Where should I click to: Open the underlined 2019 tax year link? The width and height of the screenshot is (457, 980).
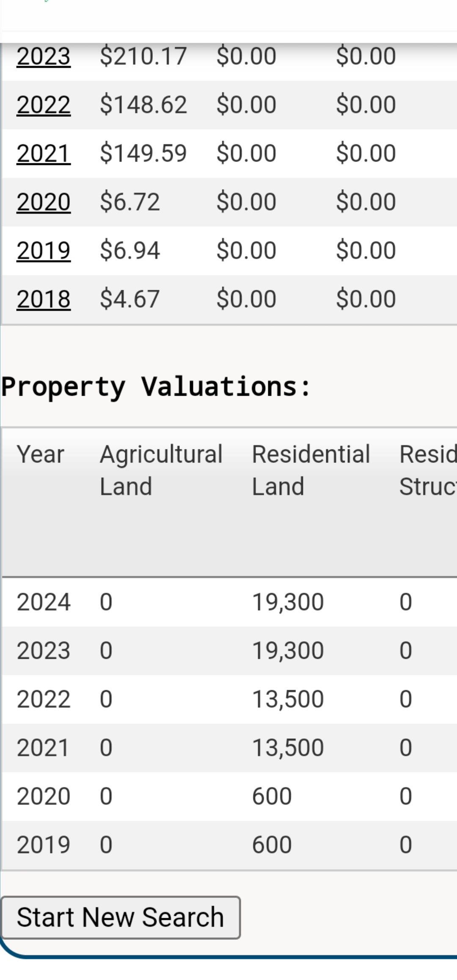pos(44,251)
